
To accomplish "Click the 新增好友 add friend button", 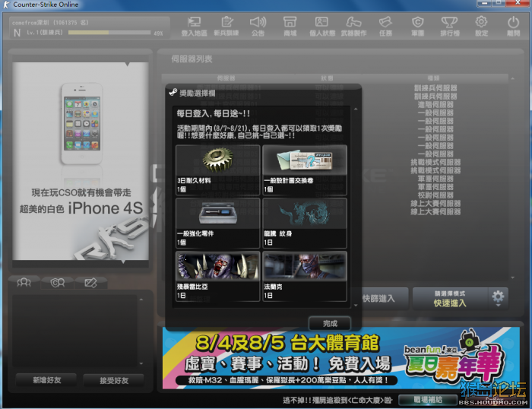I will point(46,380).
